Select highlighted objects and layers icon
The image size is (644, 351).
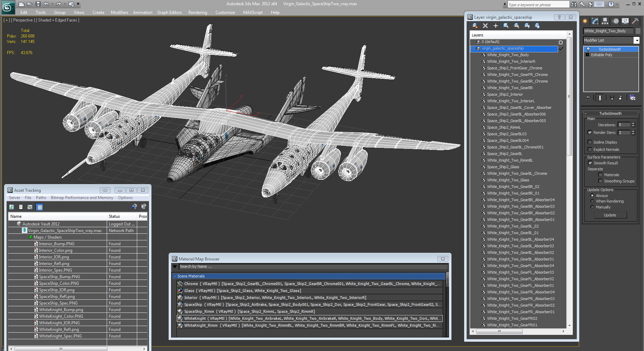(506, 26)
